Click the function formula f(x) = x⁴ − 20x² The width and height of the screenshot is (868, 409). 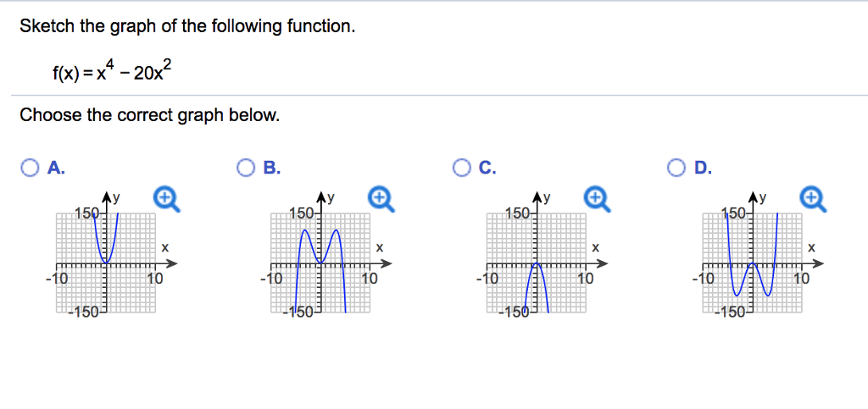click(114, 71)
